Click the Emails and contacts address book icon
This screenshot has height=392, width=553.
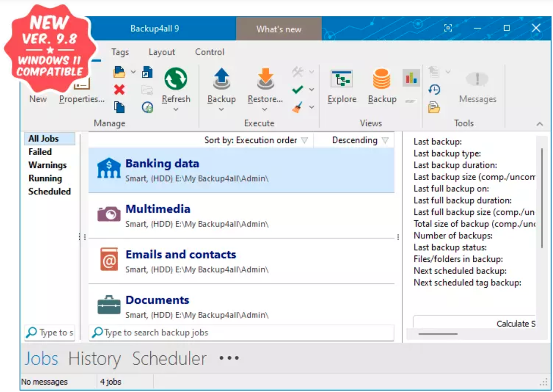pyautogui.click(x=109, y=259)
